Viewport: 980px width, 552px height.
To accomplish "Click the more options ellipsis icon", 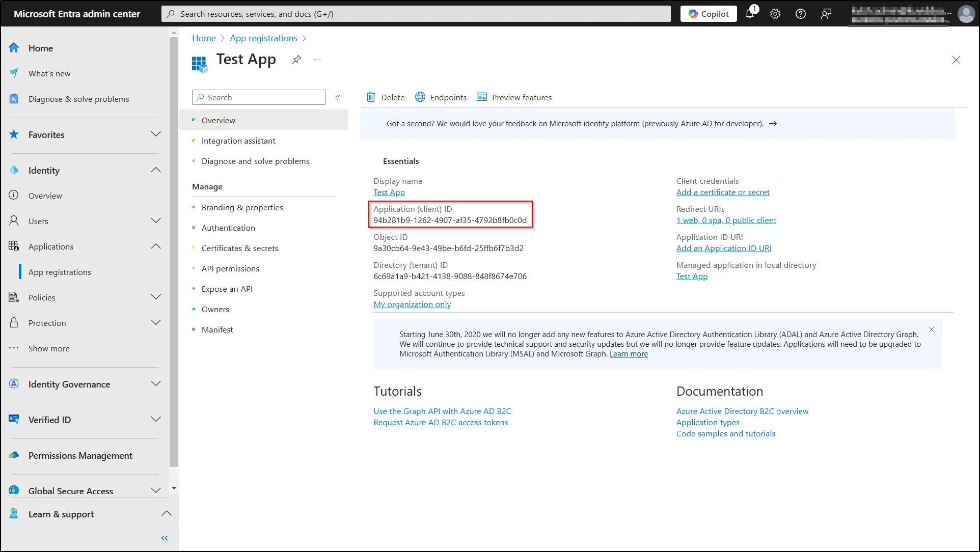I will point(317,60).
